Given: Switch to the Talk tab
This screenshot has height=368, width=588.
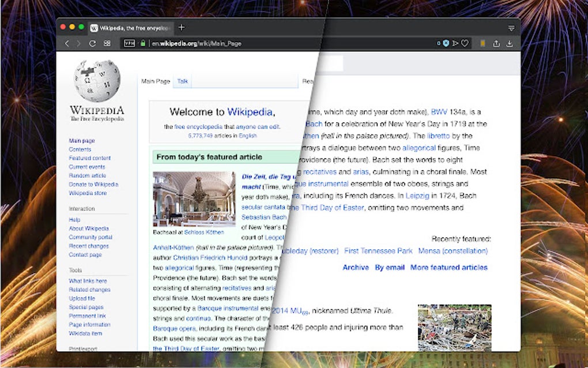Looking at the screenshot, I should pos(182,81).
